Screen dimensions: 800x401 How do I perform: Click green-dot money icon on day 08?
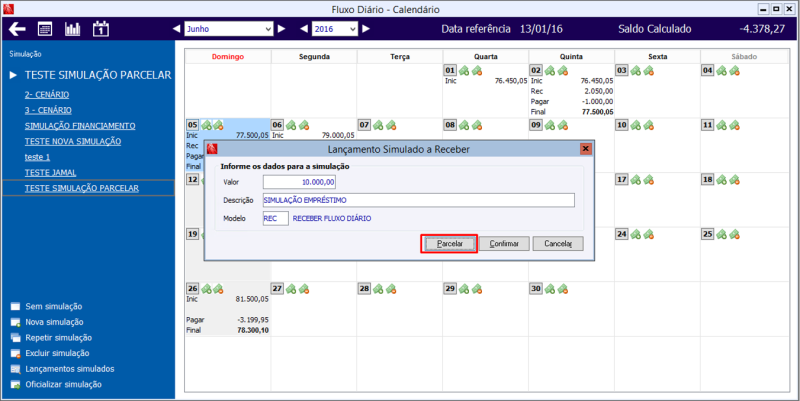coord(464,125)
